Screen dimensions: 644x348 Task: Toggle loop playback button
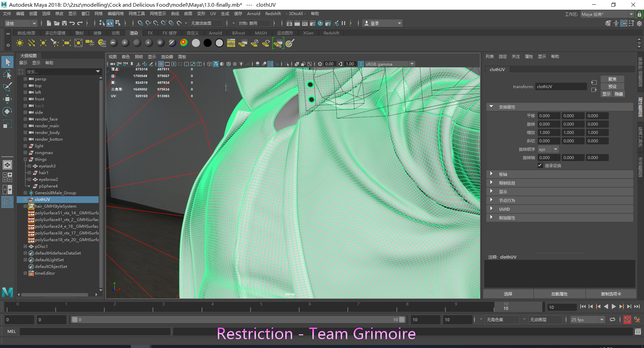[612, 320]
